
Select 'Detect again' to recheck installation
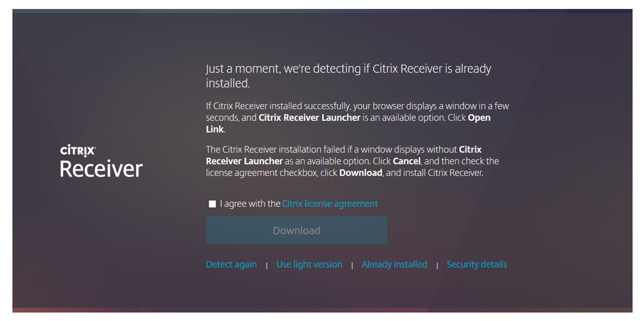pos(231,264)
